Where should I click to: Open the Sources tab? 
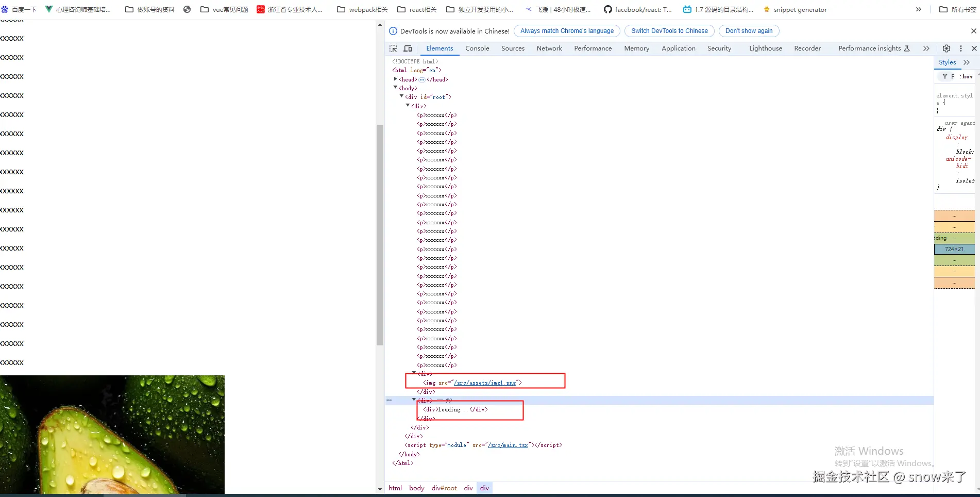[x=513, y=48]
